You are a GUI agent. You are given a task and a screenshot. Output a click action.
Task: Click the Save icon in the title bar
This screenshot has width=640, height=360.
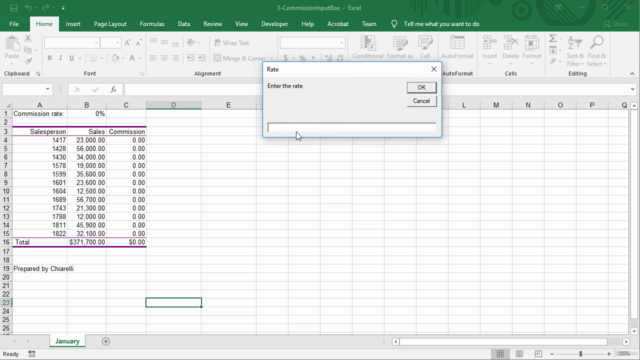(14, 8)
